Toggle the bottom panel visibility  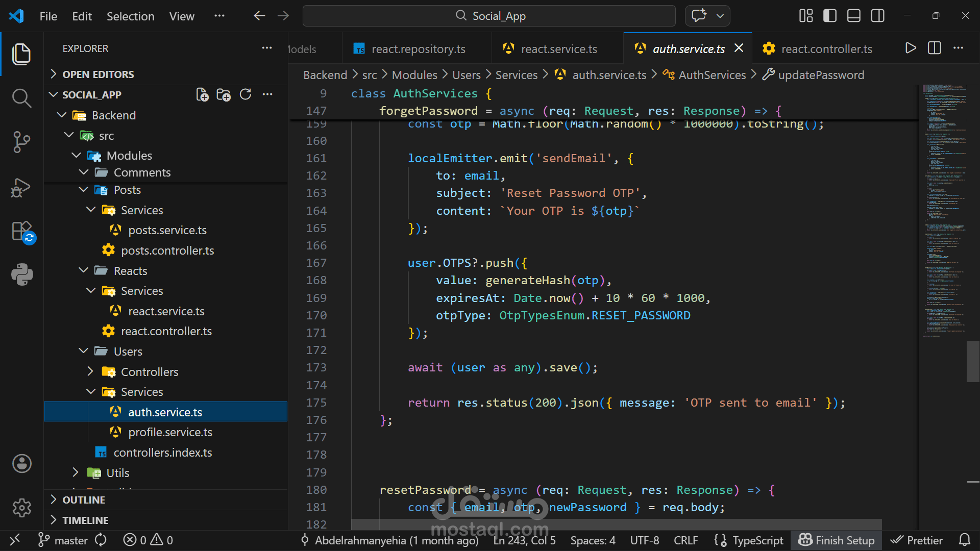coord(853,15)
